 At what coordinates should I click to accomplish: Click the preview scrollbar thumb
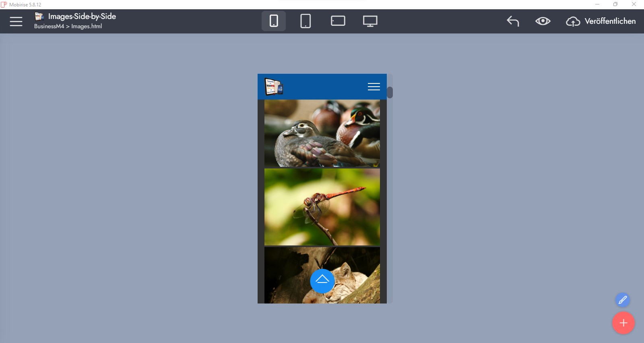390,92
